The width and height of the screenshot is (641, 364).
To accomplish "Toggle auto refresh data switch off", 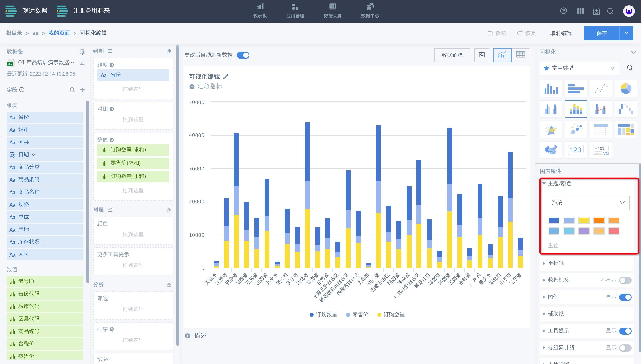I will tap(243, 55).
